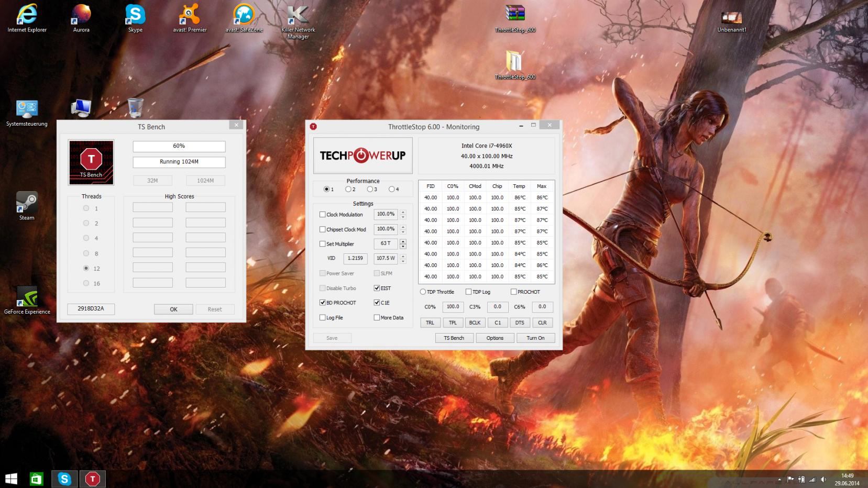The height and width of the screenshot is (488, 868).
Task: Open the Windows Start button
Action: pos(11,479)
